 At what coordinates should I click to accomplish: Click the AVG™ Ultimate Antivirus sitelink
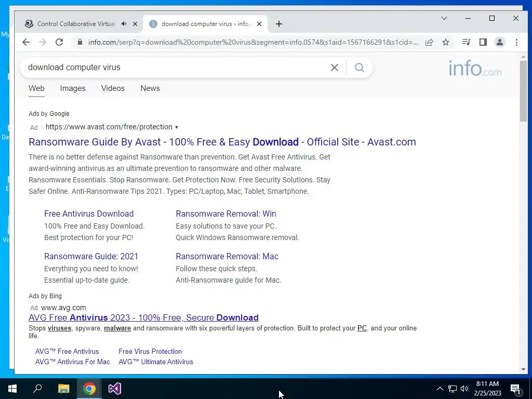[156, 362]
